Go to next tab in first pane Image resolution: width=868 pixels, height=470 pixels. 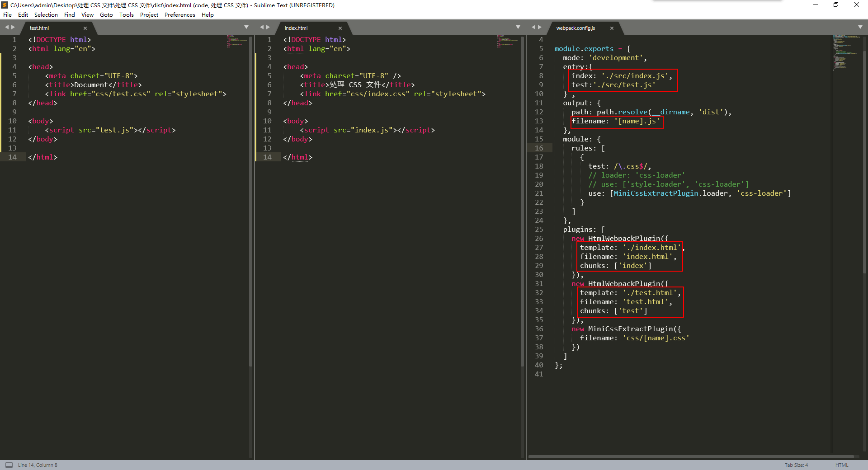point(13,27)
